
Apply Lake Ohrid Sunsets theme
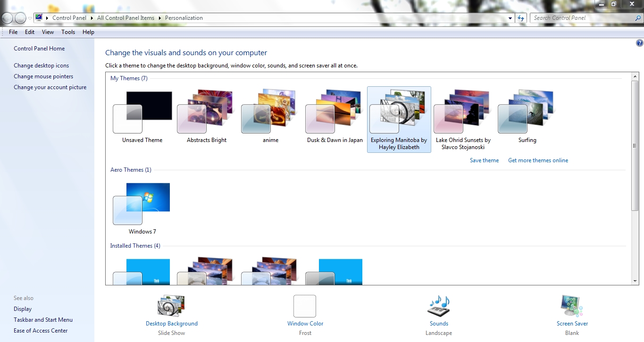coord(463,112)
